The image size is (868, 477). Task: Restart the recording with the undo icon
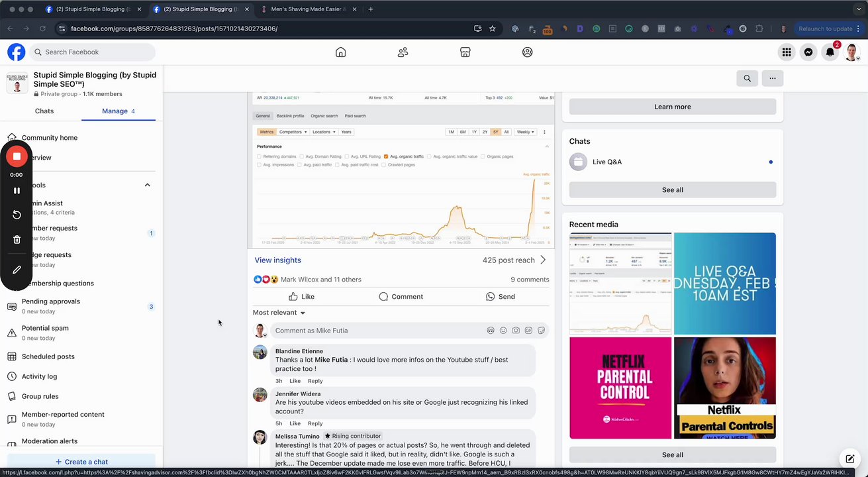pyautogui.click(x=17, y=215)
